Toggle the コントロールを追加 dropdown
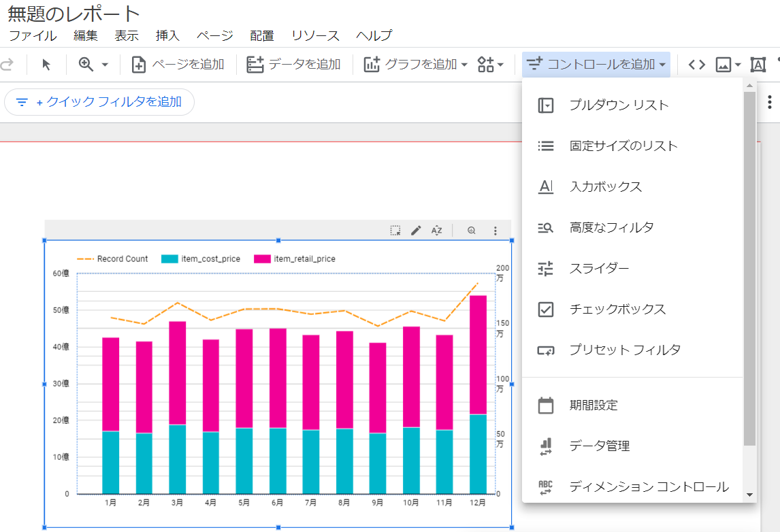This screenshot has width=780, height=532. tap(596, 65)
